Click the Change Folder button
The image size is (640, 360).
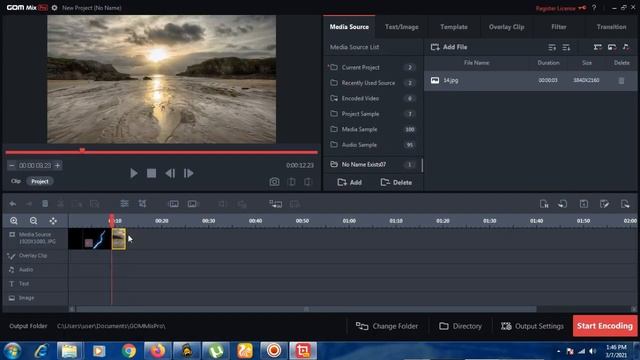point(387,326)
